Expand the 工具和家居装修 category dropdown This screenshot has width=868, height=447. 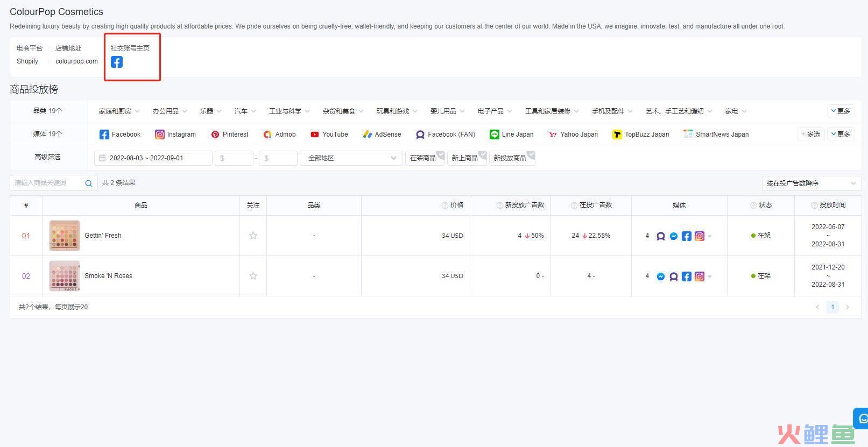552,111
